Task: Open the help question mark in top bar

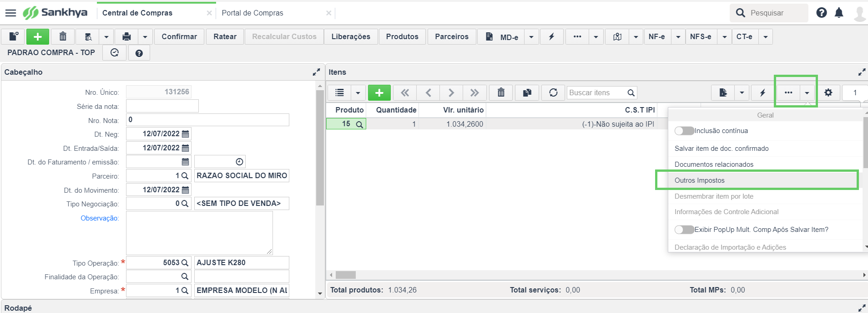Action: coord(821,13)
